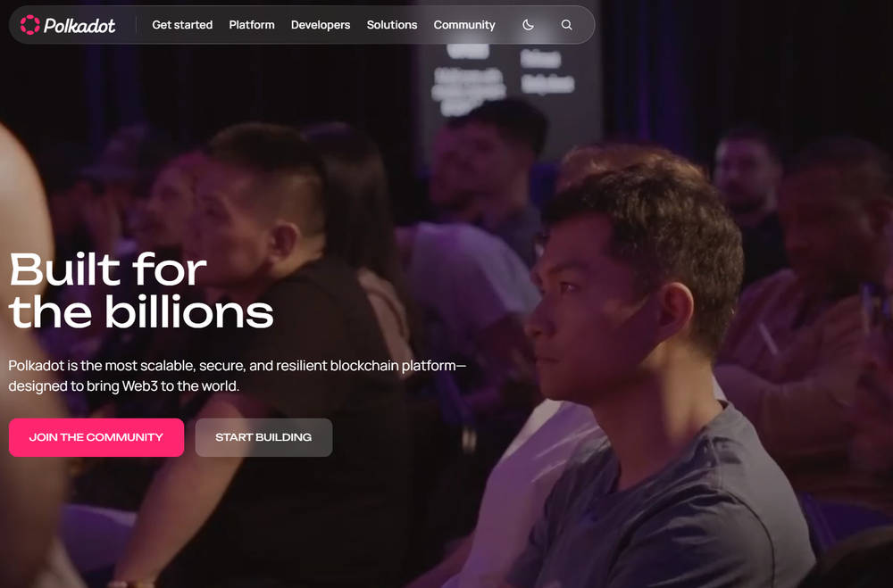Expand the Solutions navigation dropdown
This screenshot has height=588, width=893.
[x=392, y=25]
